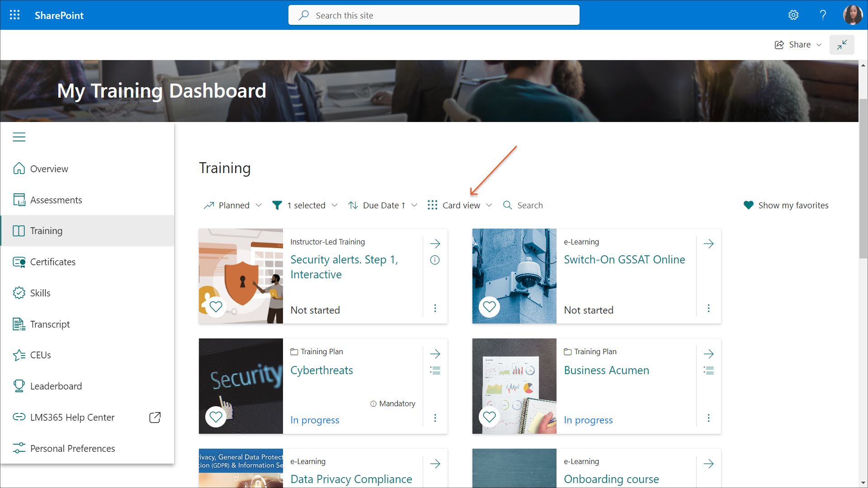Open the Data Privacy Compliance course link
The image size is (868, 488).
(x=351, y=479)
